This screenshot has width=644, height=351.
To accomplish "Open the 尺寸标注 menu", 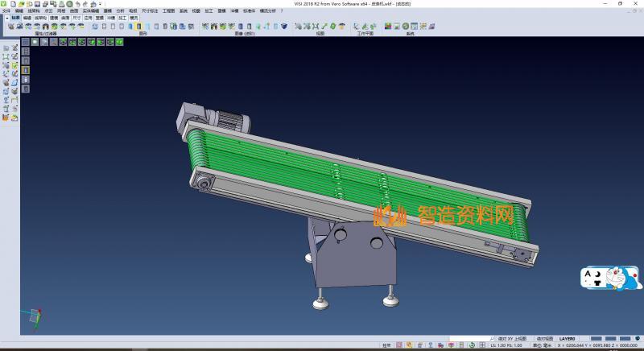I will [150, 11].
